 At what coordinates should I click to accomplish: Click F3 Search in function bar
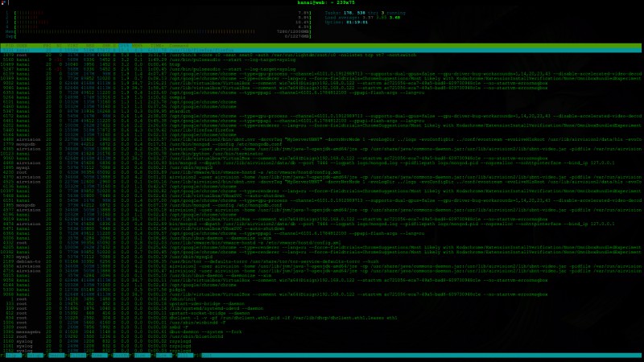tap(54, 356)
